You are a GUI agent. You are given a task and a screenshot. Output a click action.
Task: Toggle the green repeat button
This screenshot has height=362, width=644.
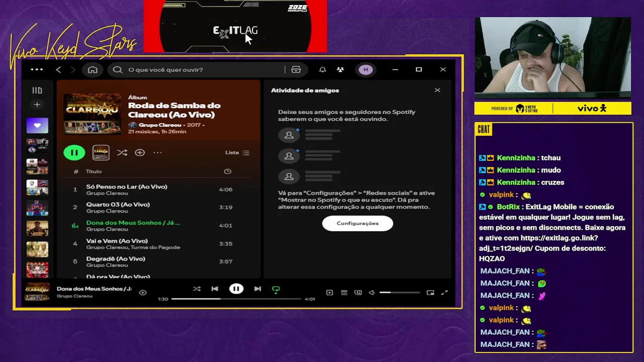[276, 289]
